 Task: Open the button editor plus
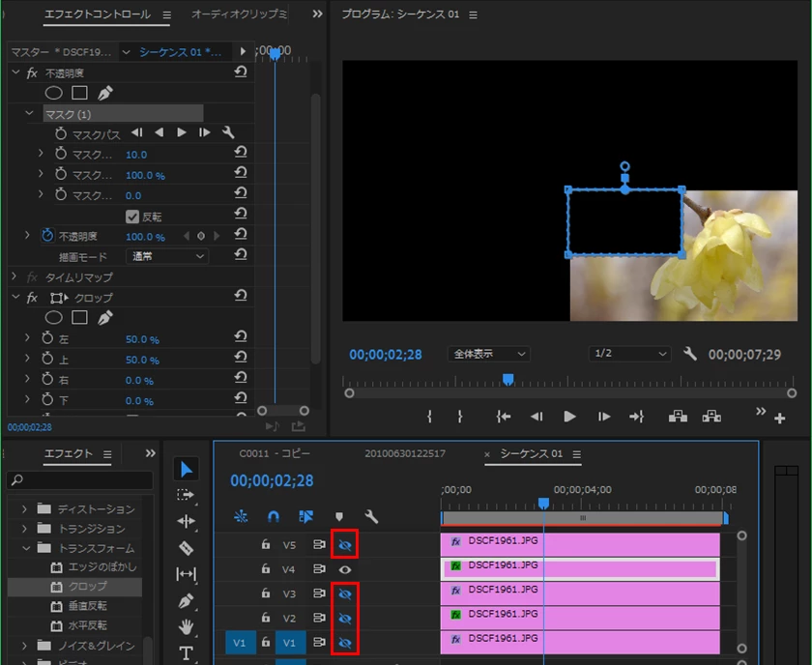780,419
